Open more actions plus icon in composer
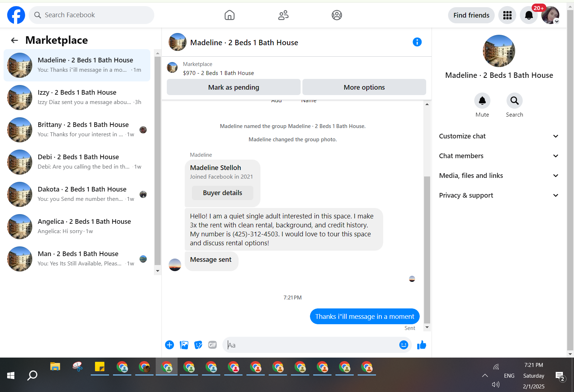The width and height of the screenshot is (574, 392). tap(169, 345)
